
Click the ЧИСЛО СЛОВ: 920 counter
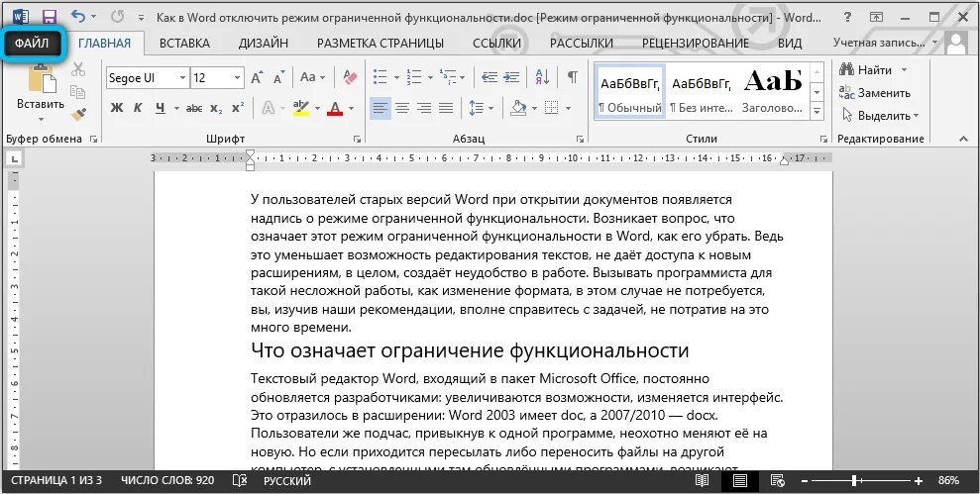tap(166, 480)
